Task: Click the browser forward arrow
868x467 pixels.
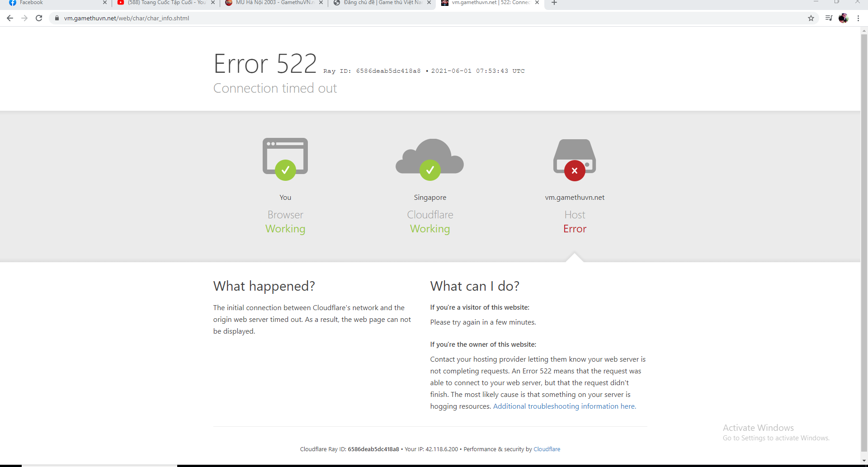Action: click(x=24, y=18)
